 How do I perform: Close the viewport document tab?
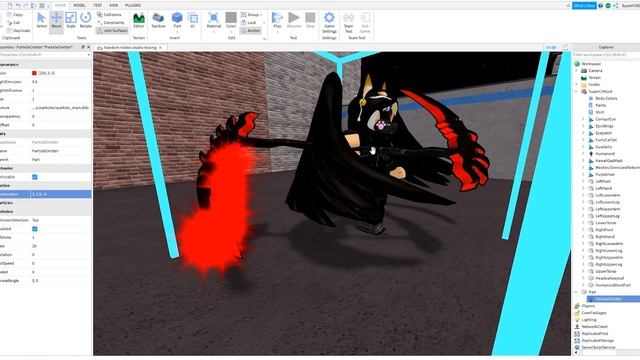(160, 48)
